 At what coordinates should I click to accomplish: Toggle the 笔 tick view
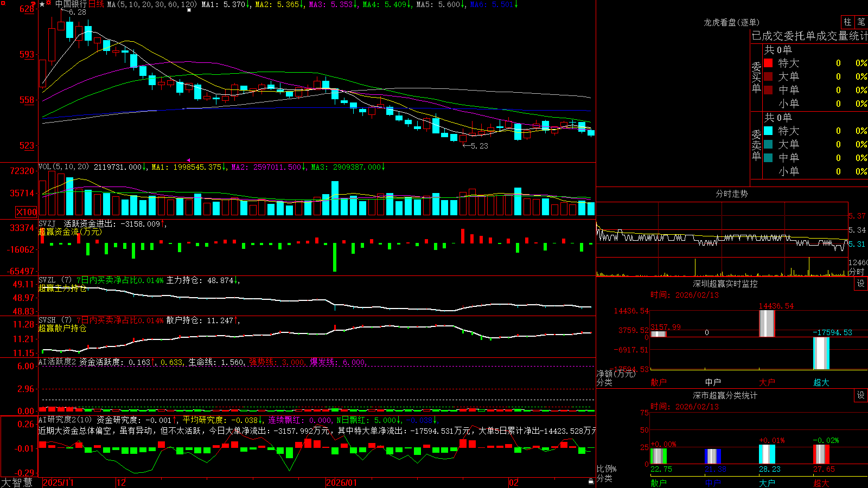[861, 22]
